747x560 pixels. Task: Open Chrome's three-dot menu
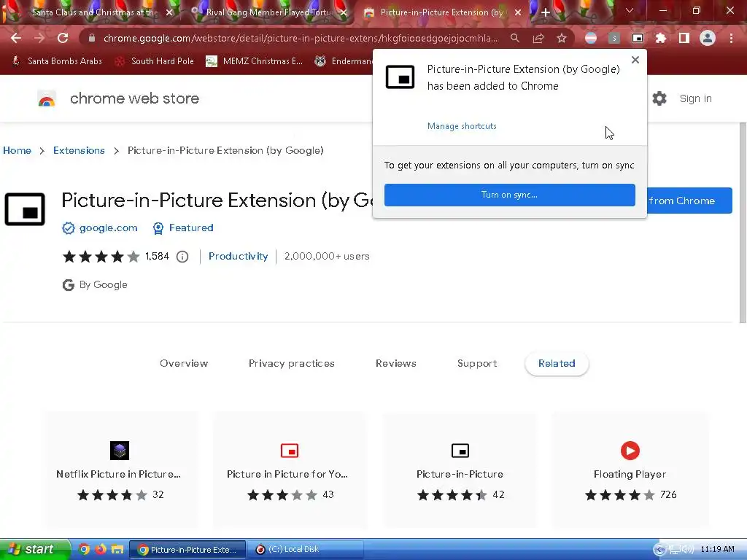coord(731,38)
